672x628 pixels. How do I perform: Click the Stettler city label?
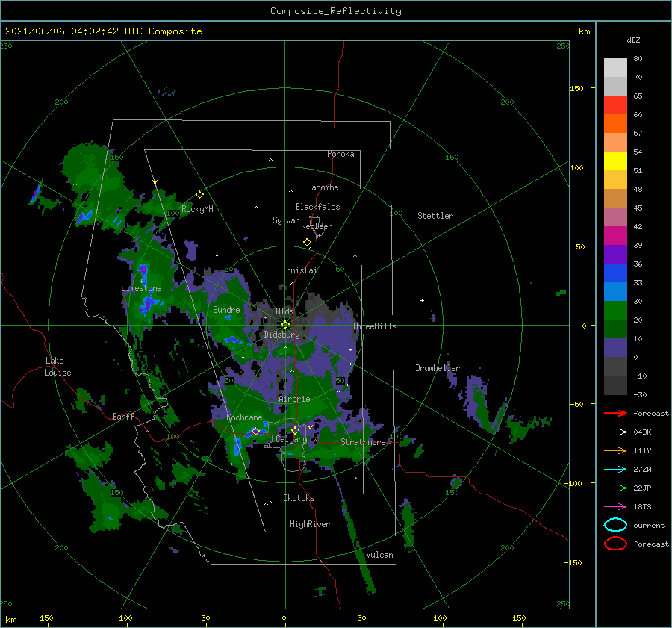coord(435,216)
